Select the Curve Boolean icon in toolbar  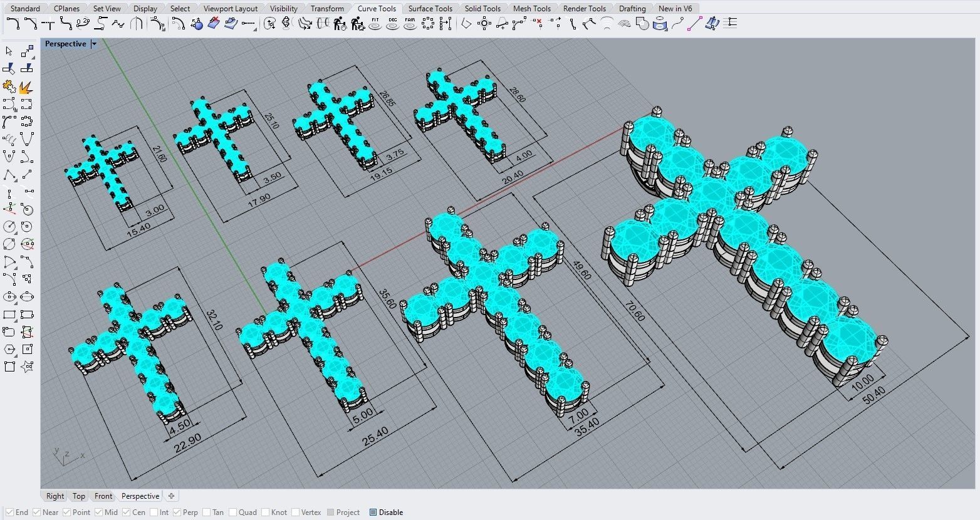pos(642,24)
